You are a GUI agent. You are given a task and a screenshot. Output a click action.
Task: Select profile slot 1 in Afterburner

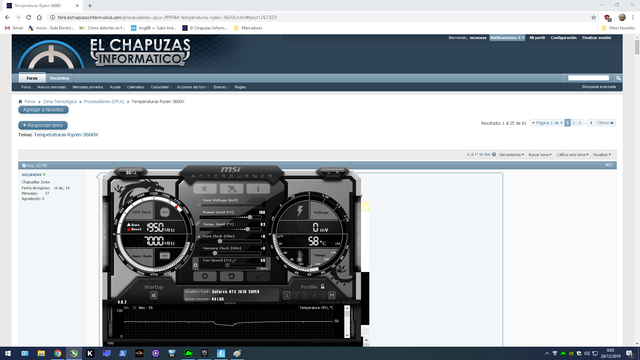coord(287,295)
